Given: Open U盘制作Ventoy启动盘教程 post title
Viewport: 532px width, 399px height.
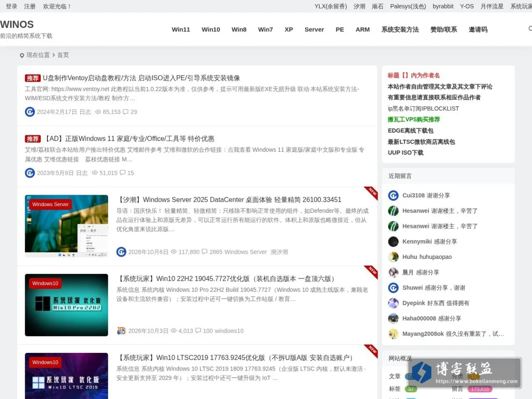Looking at the screenshot, I should (x=141, y=78).
